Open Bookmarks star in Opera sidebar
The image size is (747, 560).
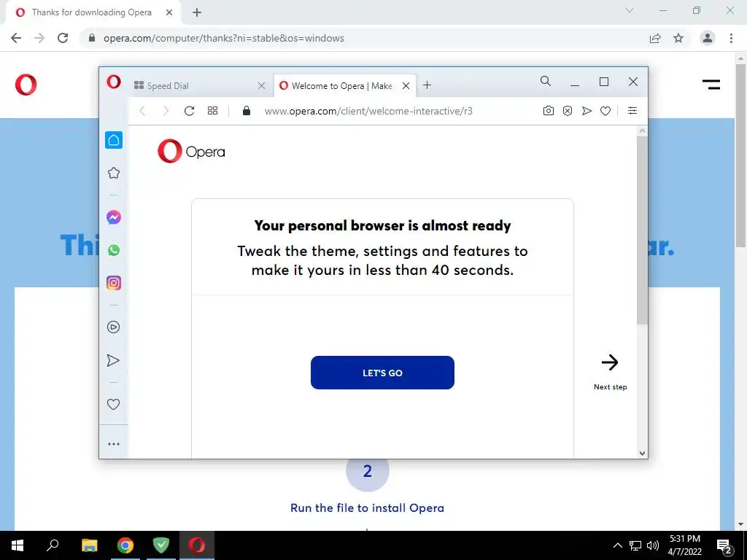113,173
